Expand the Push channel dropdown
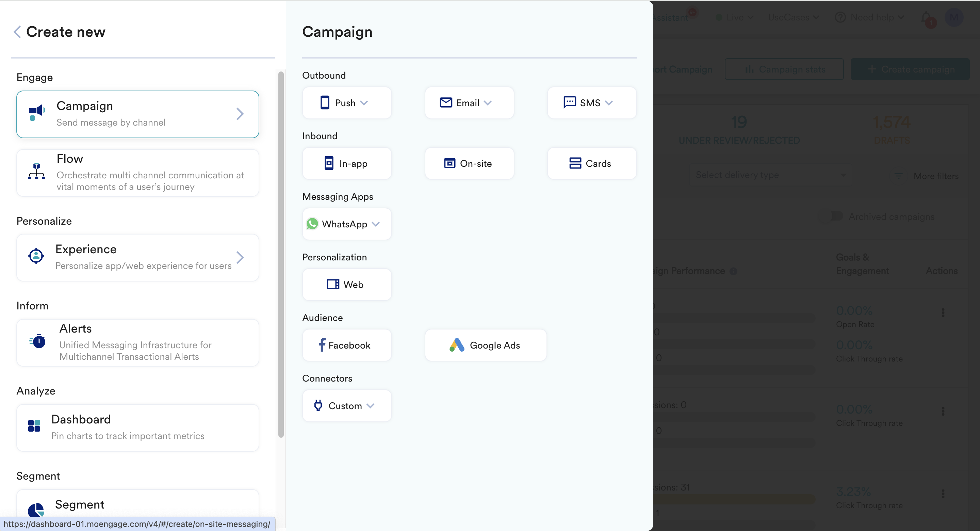The height and width of the screenshot is (531, 980). click(x=364, y=103)
